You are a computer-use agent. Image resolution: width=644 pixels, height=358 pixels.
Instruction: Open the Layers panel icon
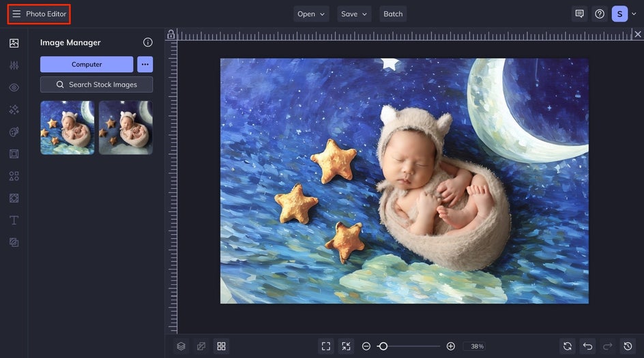pos(181,346)
